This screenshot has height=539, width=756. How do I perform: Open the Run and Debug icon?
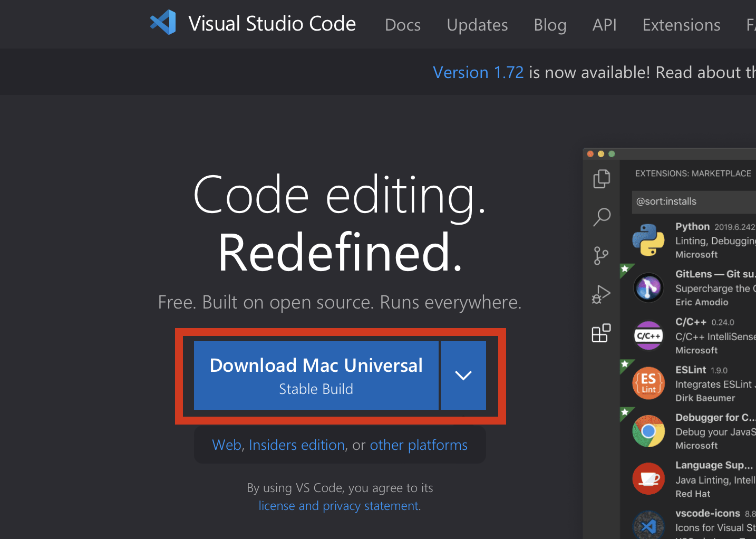(x=601, y=294)
